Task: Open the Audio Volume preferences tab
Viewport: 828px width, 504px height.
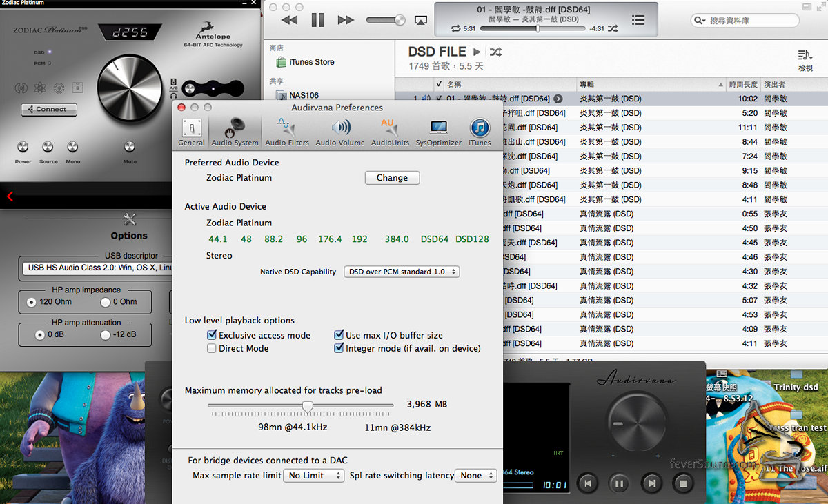Action: [340, 132]
